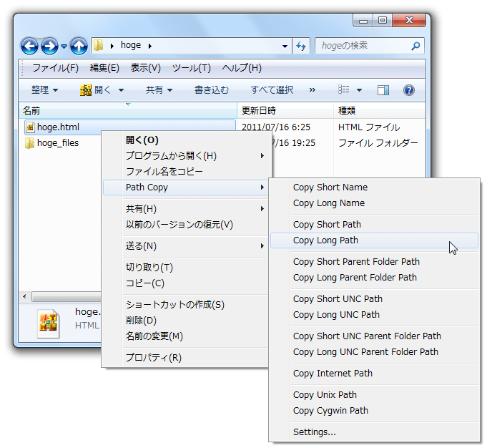Viewport: 487px width, 448px height.
Task: Choose Copy Short Path
Action: (374, 225)
